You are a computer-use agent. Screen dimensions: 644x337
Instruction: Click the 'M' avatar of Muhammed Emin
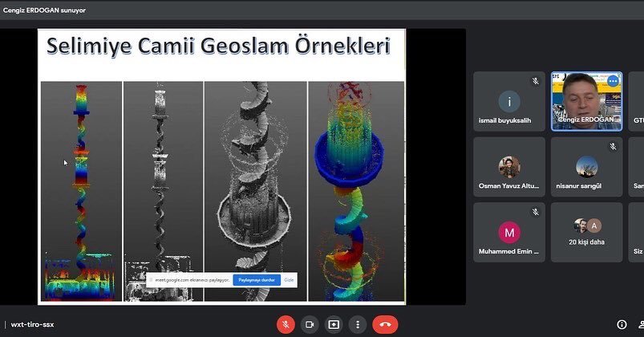click(x=509, y=233)
